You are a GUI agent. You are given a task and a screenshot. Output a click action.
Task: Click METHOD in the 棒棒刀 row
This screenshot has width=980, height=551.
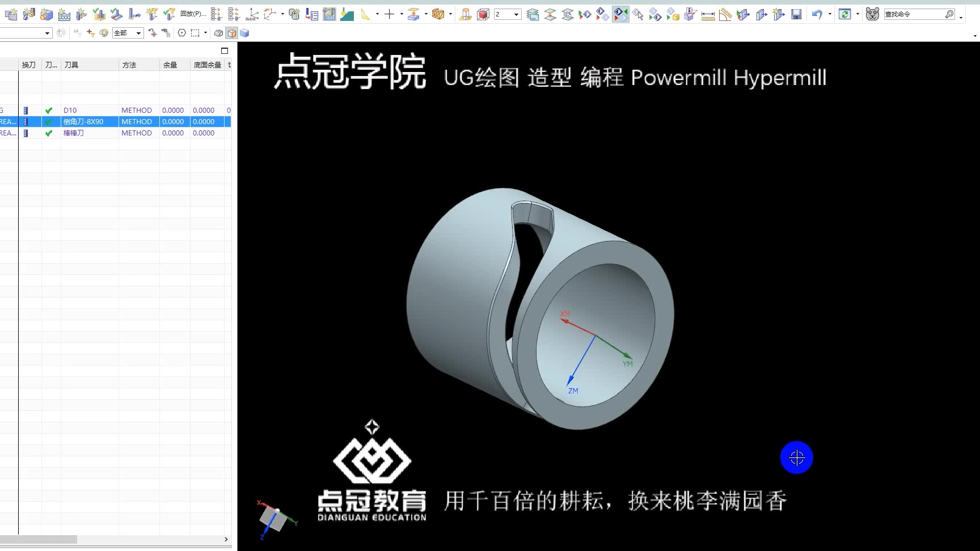[x=137, y=133]
